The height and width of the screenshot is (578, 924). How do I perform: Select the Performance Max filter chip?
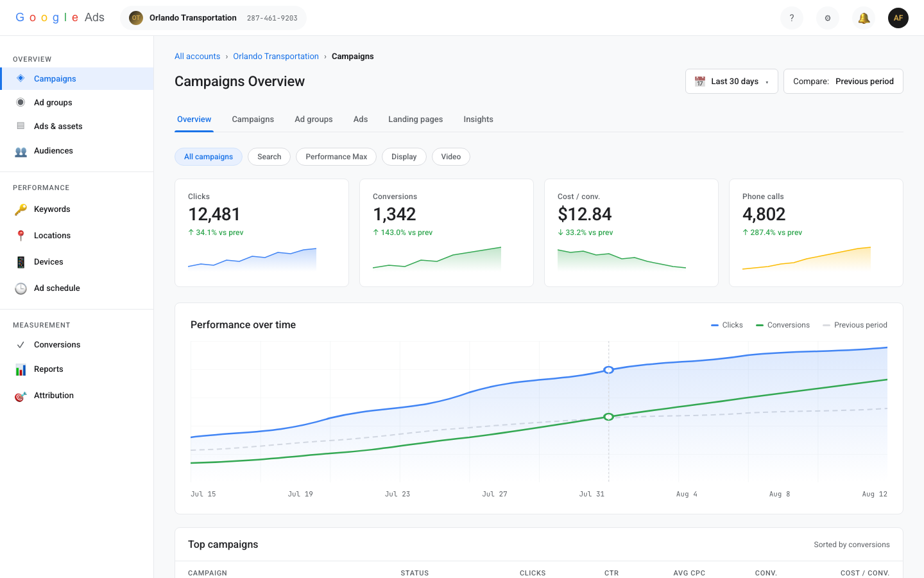coord(336,157)
